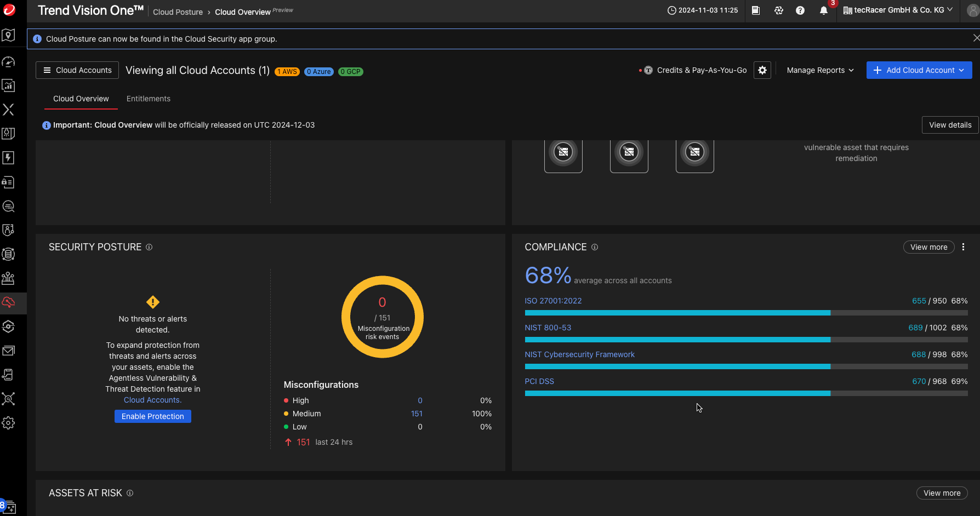Image resolution: width=980 pixels, height=516 pixels.
Task: Expand the Manage Reports dropdown
Action: [x=820, y=70]
